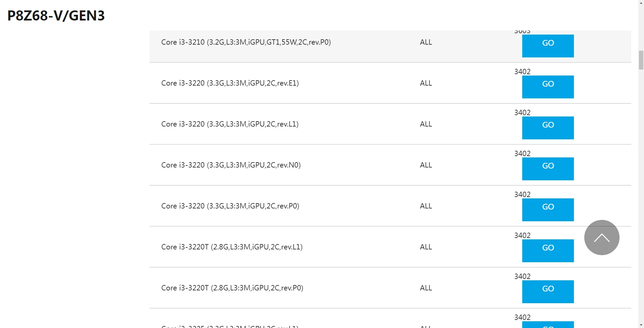
Task: Click the vertical scrollbar thumb
Action: click(x=641, y=60)
